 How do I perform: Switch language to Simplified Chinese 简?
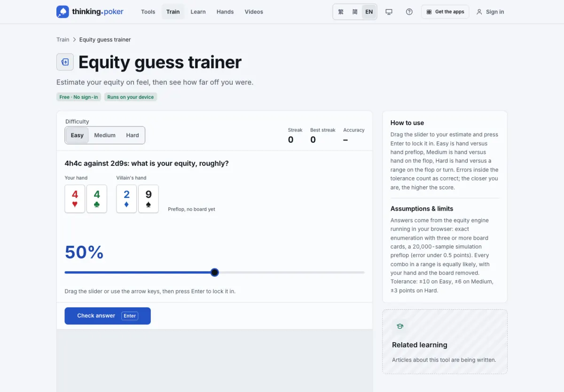point(355,12)
